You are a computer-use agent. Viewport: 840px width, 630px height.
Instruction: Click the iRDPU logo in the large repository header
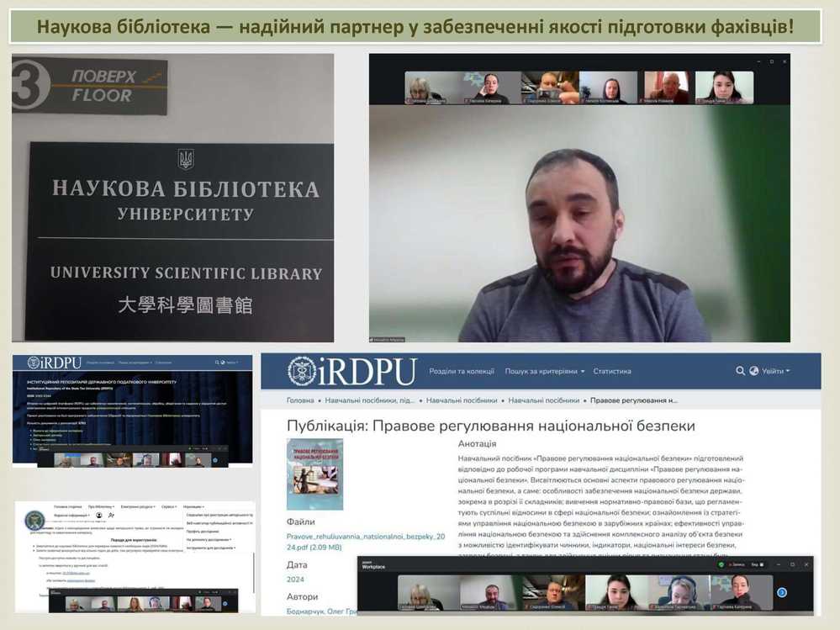[x=351, y=371]
